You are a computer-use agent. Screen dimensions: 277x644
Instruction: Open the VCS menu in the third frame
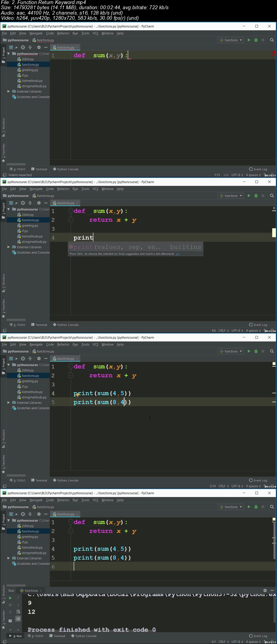(x=95, y=344)
